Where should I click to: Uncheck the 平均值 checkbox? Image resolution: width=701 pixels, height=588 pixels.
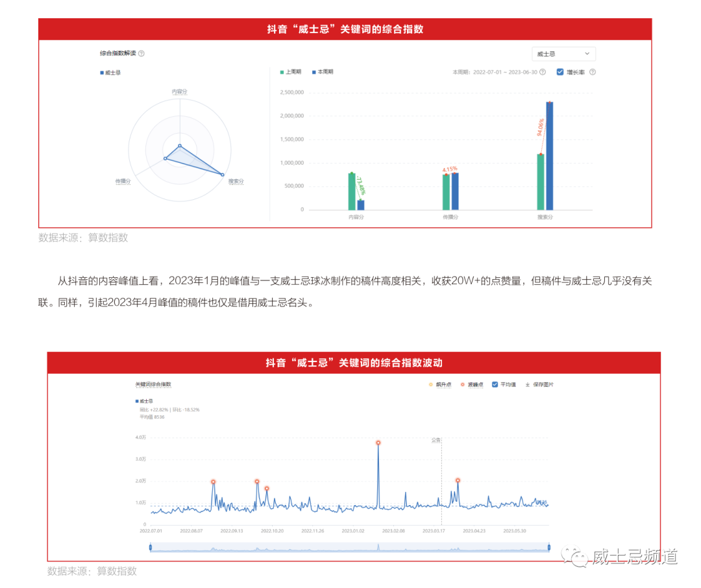click(495, 385)
